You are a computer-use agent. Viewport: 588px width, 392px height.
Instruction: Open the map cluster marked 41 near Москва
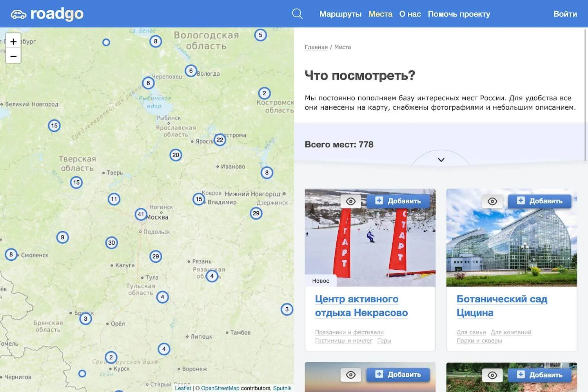coord(141,214)
